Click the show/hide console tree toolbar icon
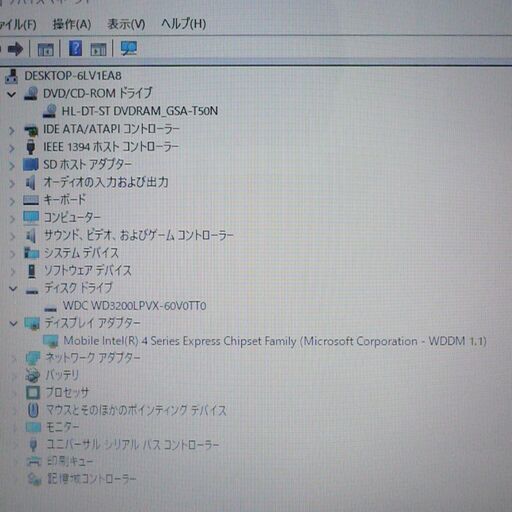Image resolution: width=512 pixels, height=512 pixels. pos(45,49)
